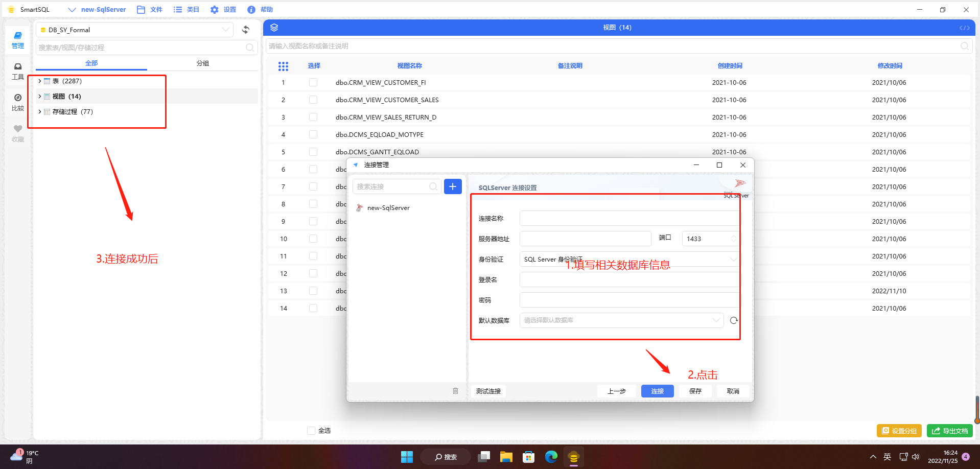Open the 工具 sidebar section
Screen dimensions: 980x469
(x=18, y=72)
